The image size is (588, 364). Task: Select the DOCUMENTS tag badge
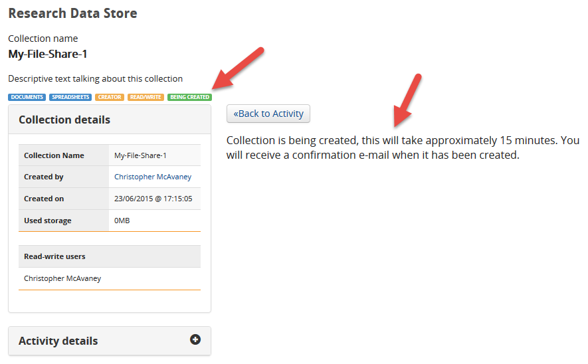click(x=27, y=97)
